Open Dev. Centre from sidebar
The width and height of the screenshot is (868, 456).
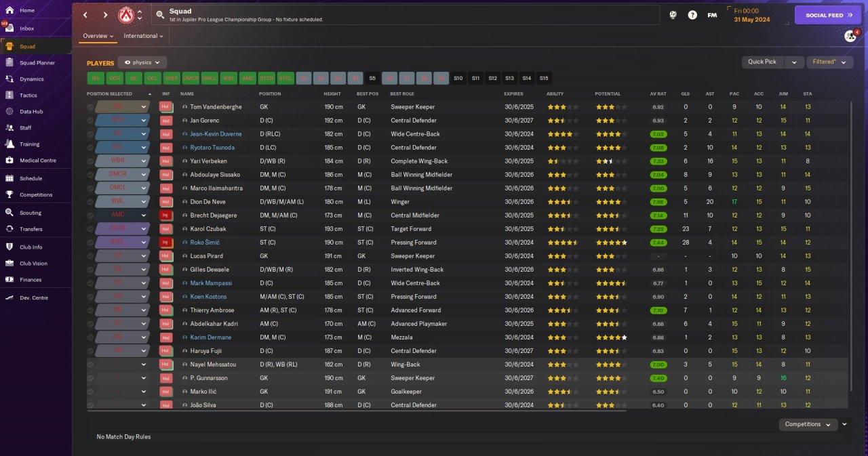click(34, 297)
